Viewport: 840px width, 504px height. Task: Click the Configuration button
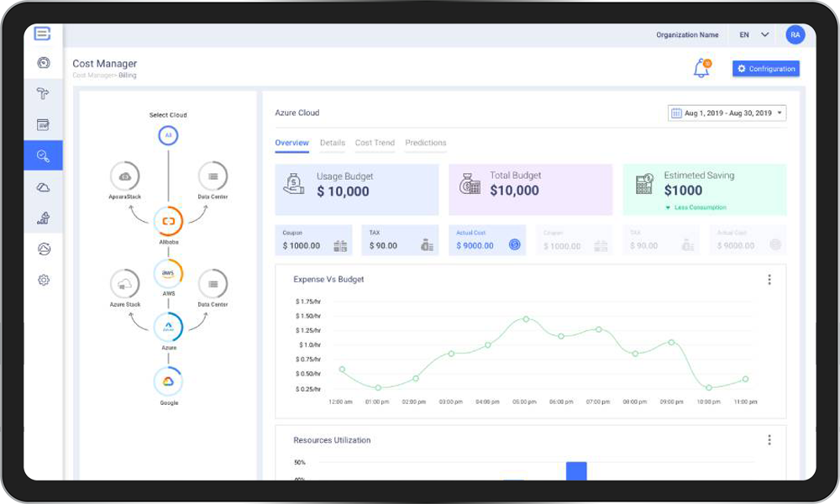click(x=766, y=69)
